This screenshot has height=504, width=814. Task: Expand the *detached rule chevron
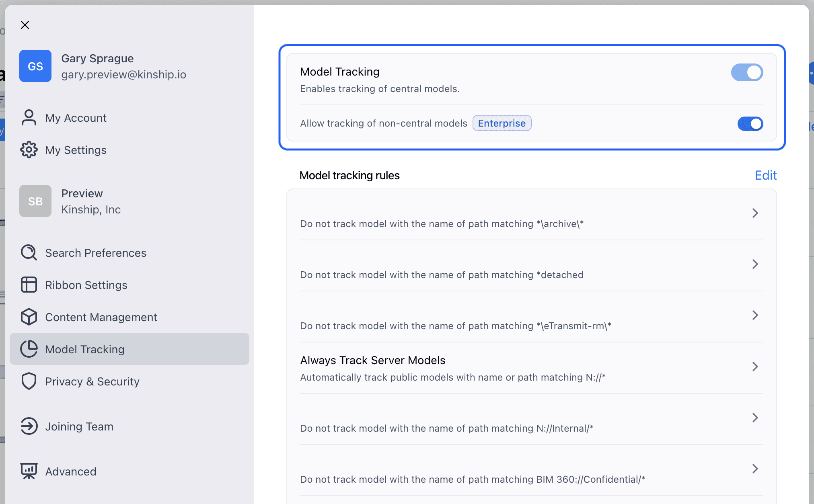click(755, 264)
